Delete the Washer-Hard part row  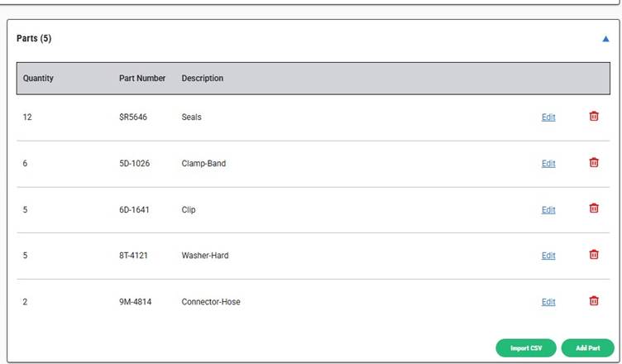(x=593, y=255)
